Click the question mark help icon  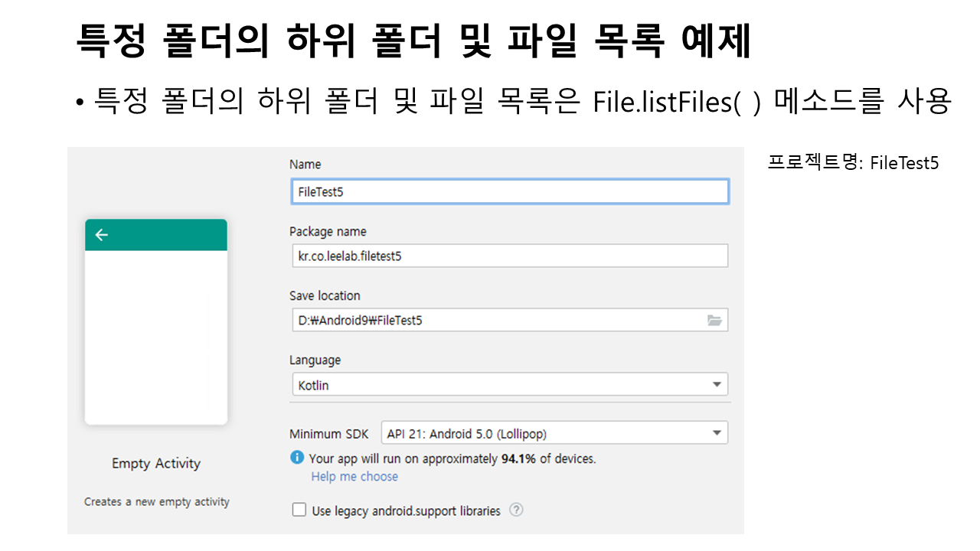tap(516, 510)
